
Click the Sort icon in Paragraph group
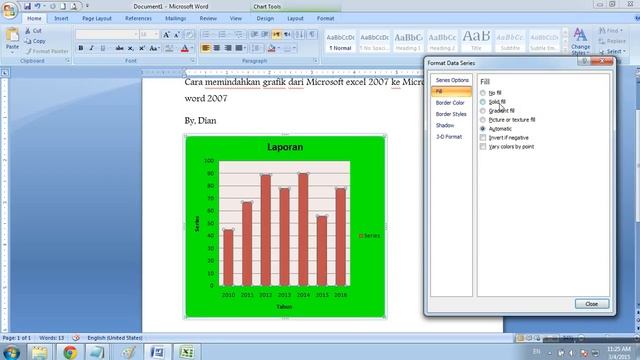pos(300,35)
